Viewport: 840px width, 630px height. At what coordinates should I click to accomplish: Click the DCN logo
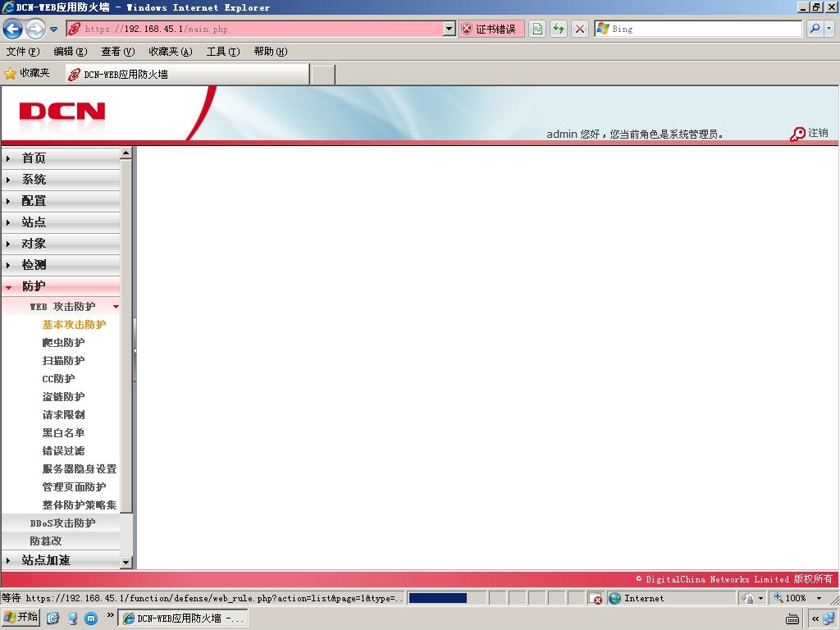[x=62, y=112]
